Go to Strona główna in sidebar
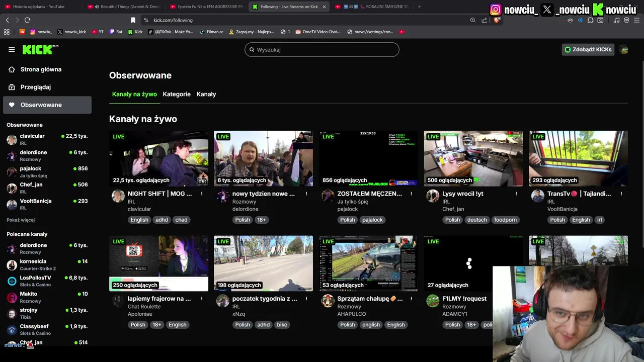Image resolution: width=644 pixels, height=362 pixels. [x=46, y=69]
